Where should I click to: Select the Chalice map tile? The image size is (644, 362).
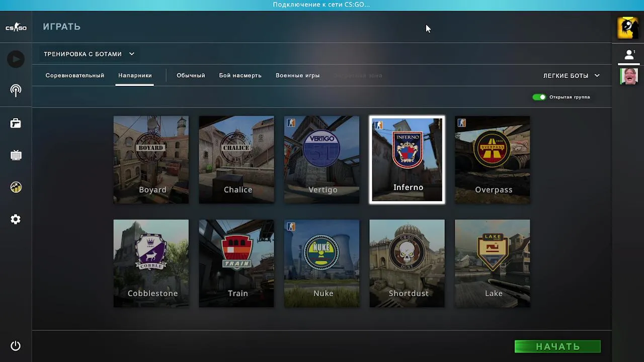(236, 160)
